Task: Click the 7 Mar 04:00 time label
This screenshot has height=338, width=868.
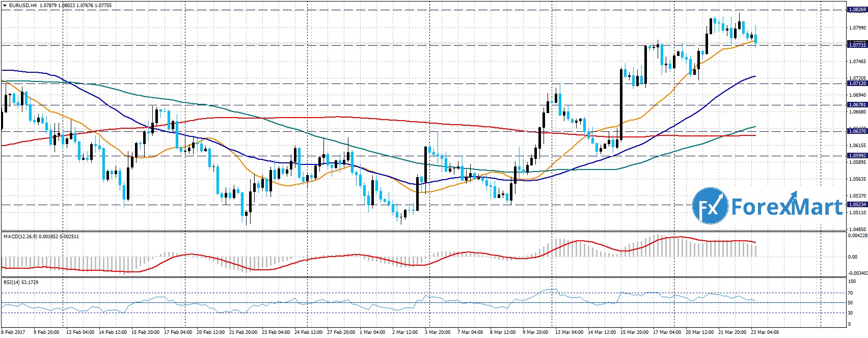Action: (471, 332)
